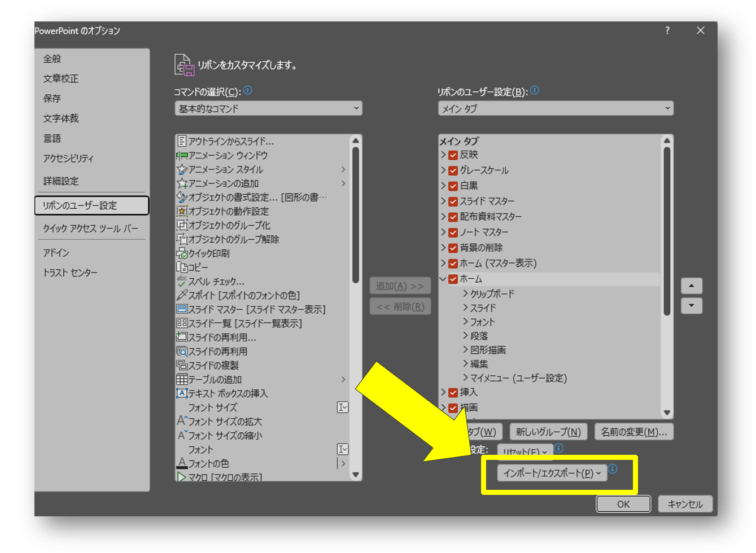Uncheck the 背景の削除 checkbox
The width and height of the screenshot is (756, 553).
[x=453, y=248]
